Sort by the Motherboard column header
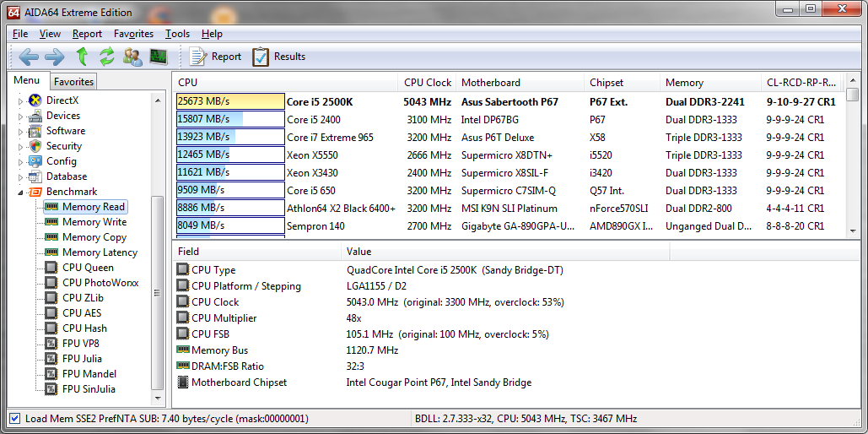 pos(520,83)
